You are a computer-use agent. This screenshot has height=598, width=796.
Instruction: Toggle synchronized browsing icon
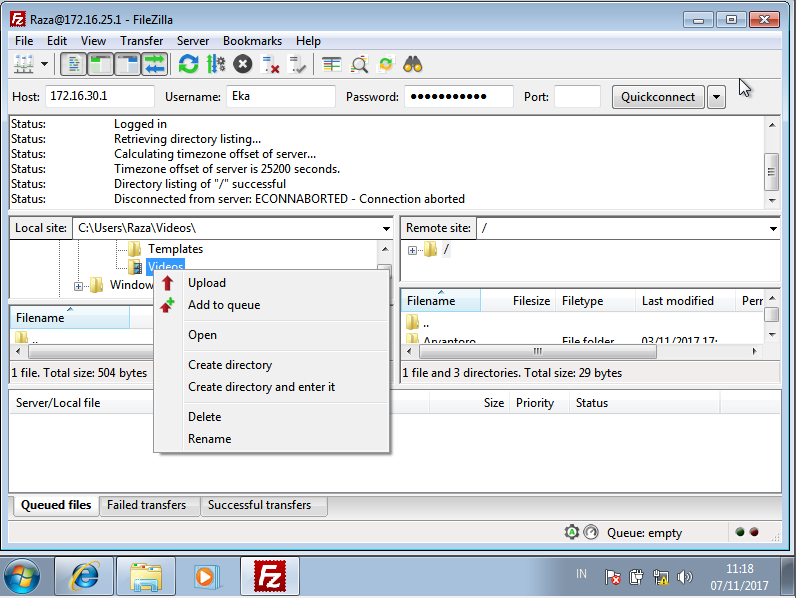pos(386,64)
